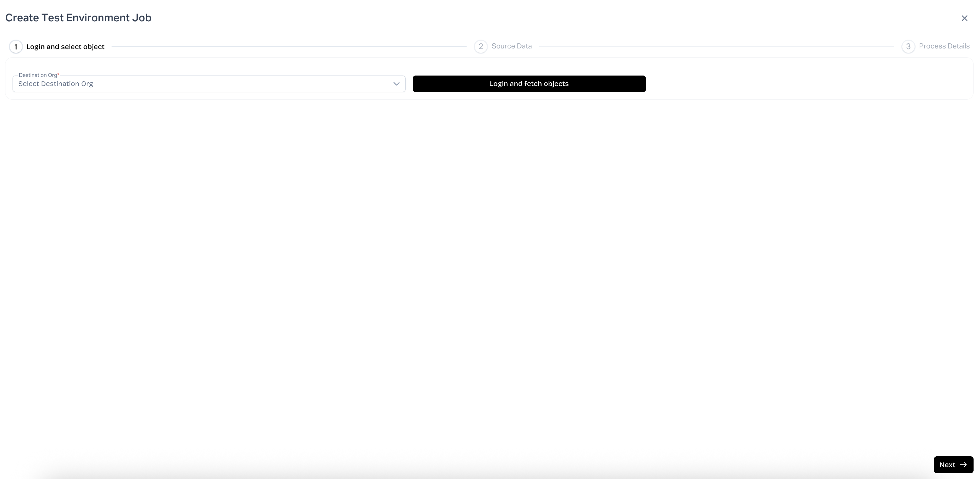
Task: Go to the Source Data step
Action: pyautogui.click(x=511, y=46)
